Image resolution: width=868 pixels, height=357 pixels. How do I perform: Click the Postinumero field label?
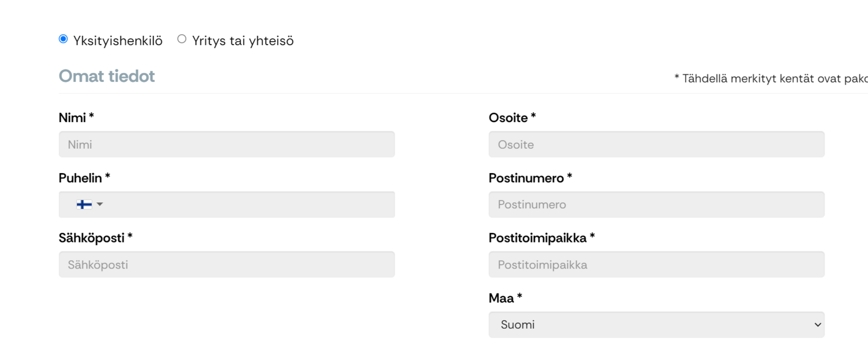(x=531, y=178)
